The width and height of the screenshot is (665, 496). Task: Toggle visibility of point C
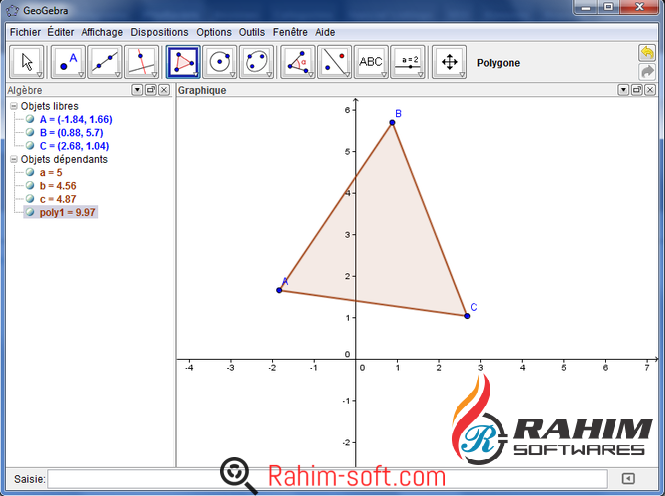(30, 145)
